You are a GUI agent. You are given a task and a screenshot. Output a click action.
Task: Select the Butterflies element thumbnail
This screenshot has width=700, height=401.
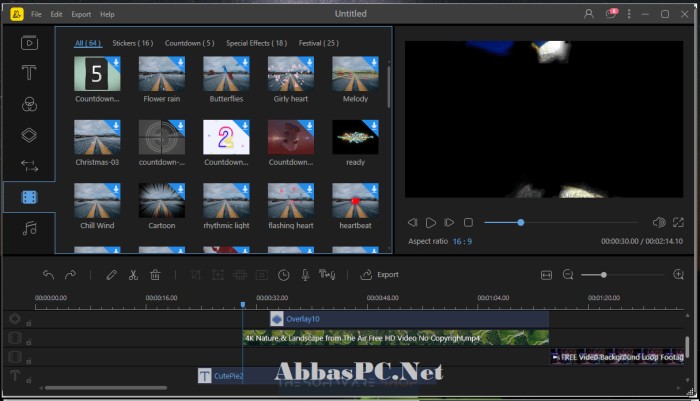(226, 74)
